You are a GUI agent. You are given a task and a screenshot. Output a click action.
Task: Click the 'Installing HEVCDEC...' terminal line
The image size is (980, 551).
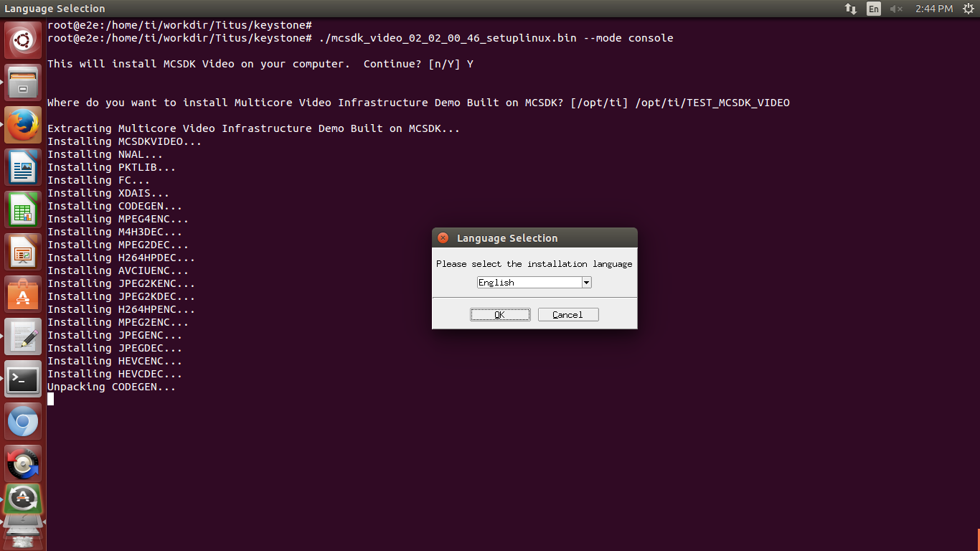click(115, 374)
